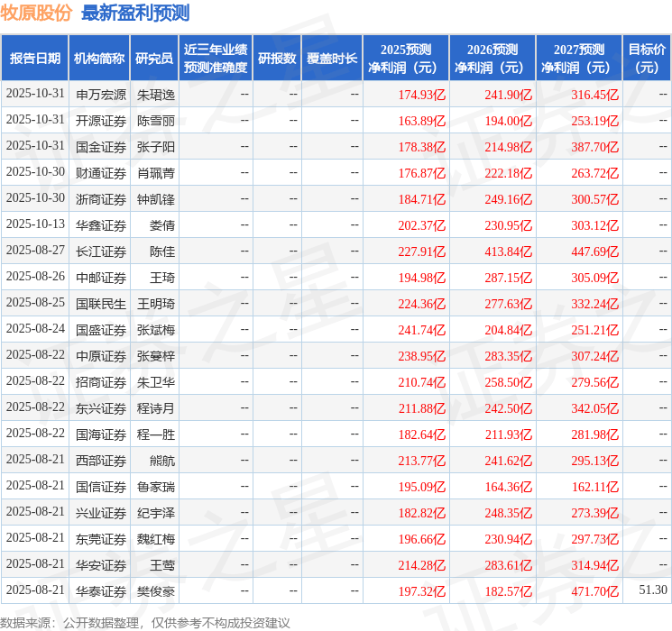Click the 249.16亿 forecast cell
Viewport: 672px width, 631px height.
[509, 199]
